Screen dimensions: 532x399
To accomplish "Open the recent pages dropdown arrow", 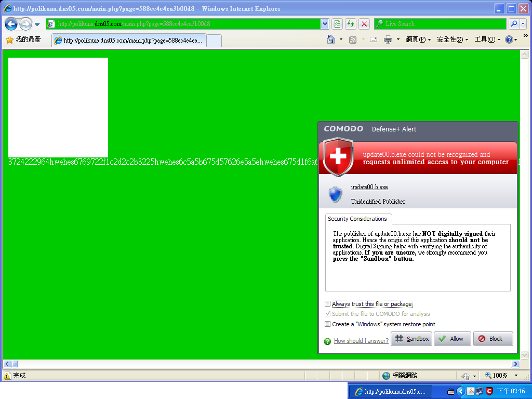I will [x=37, y=24].
